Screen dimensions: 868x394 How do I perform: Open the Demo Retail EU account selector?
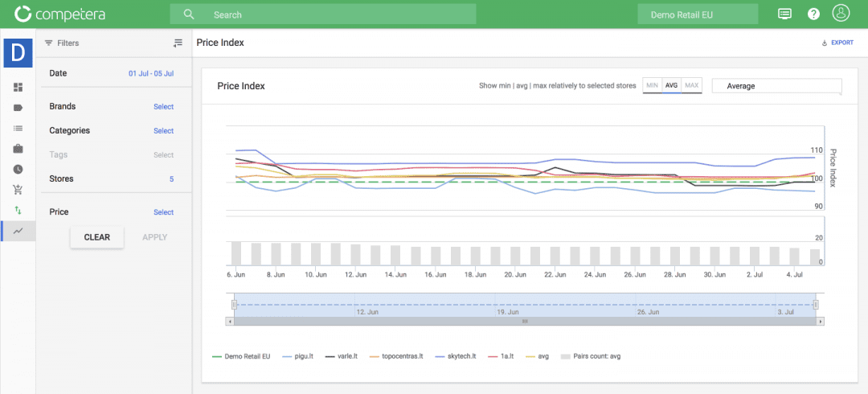tap(697, 14)
